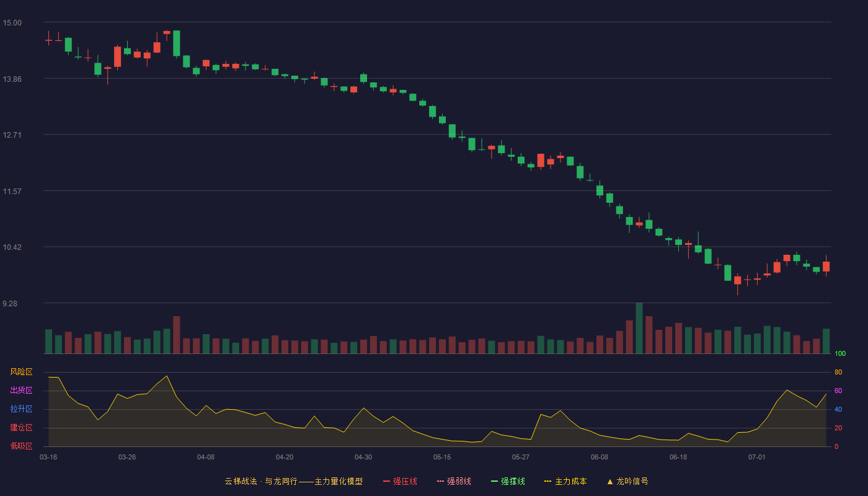
Task: Click the 11.57 price axis label
Action: [12, 191]
